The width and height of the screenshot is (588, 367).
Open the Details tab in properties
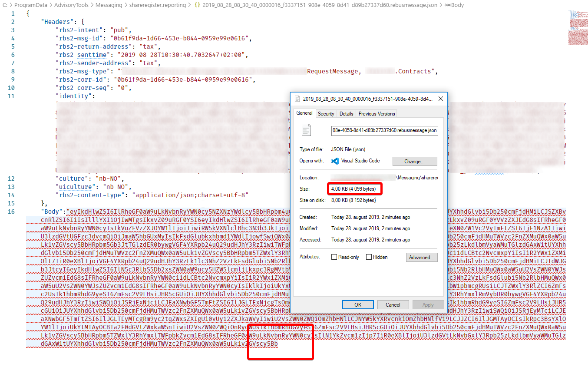[346, 113]
